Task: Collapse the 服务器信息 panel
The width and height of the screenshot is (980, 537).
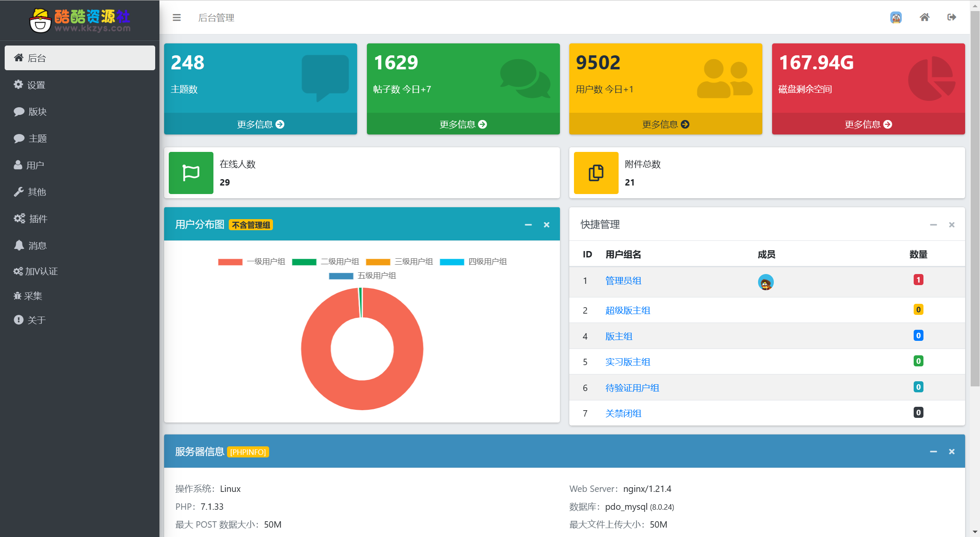Action: click(x=933, y=452)
